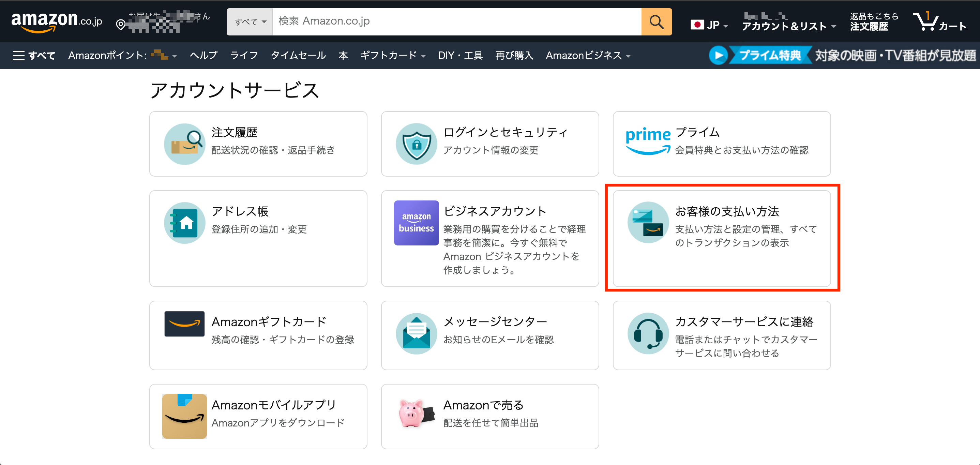Click the Amazonギフトカード card title

269,322
